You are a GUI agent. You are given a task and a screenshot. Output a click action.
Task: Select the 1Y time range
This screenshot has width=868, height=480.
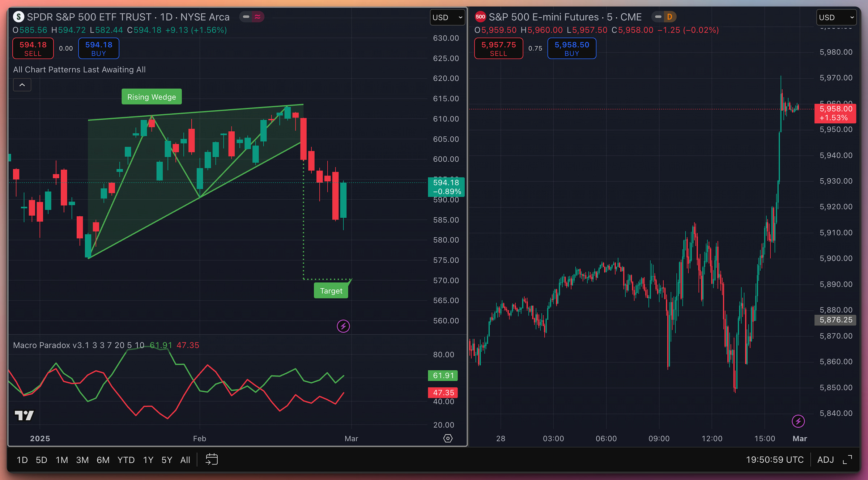point(148,460)
